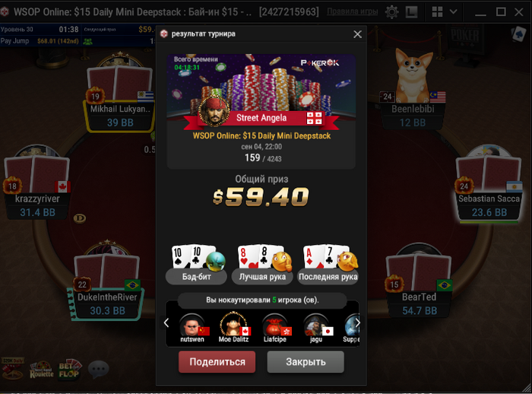Click the Moe Dalitz player avatar
Screen dimensions: 532x394
coord(233,324)
